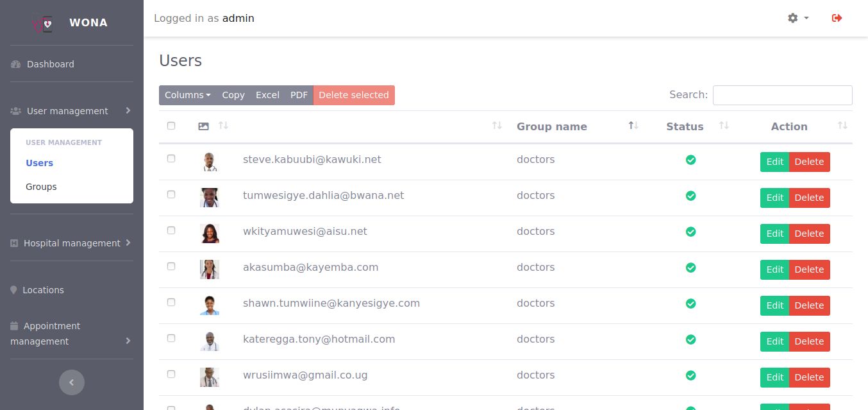Image resolution: width=868 pixels, height=410 pixels.
Task: Sort by the image column icon
Action: coord(204,126)
